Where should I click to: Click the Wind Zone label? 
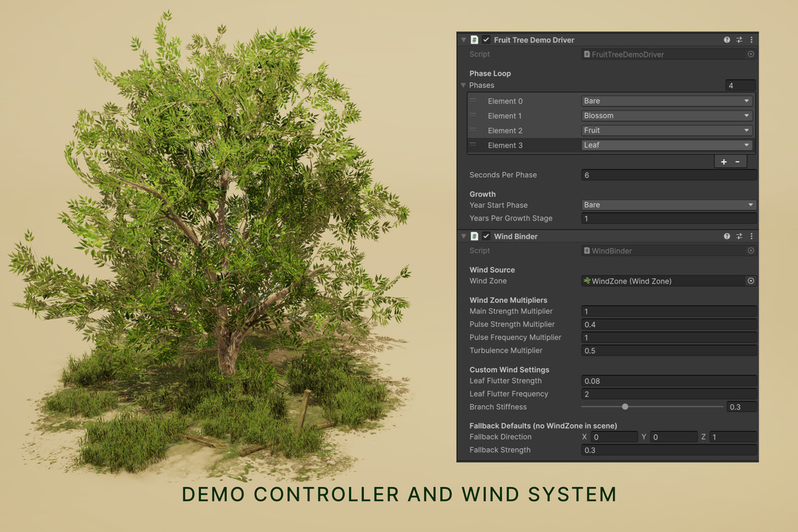pos(488,281)
